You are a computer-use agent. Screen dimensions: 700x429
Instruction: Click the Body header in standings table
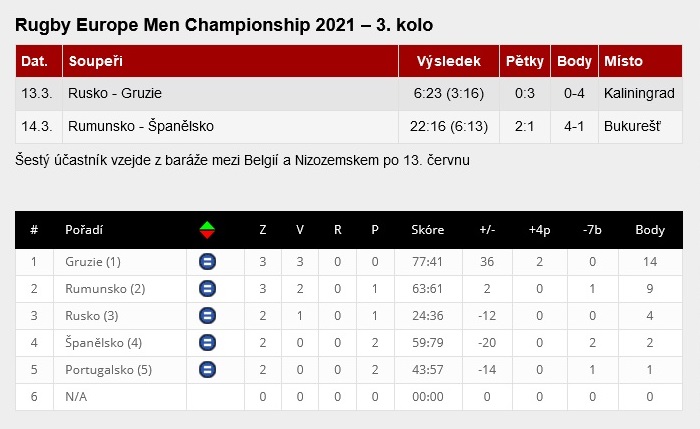coord(650,230)
